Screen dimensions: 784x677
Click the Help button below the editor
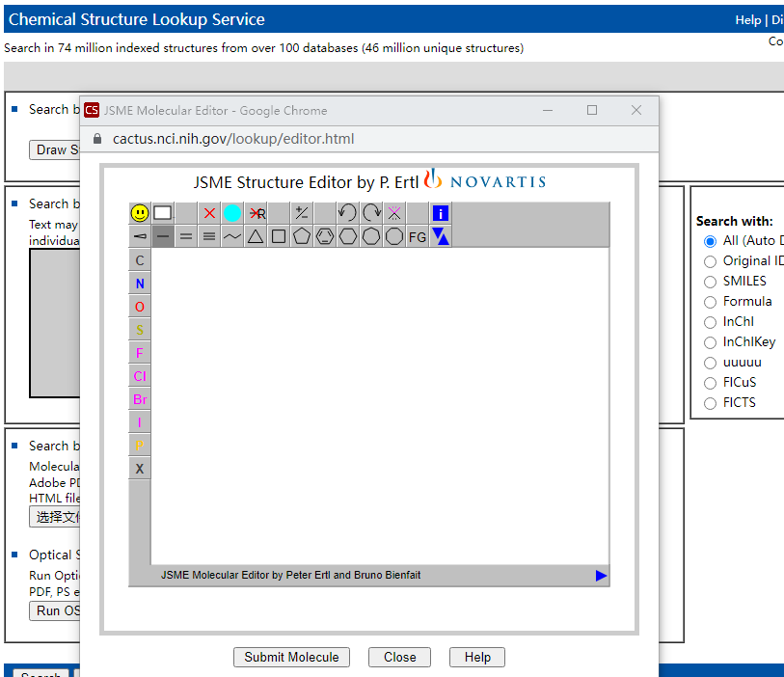click(x=477, y=657)
